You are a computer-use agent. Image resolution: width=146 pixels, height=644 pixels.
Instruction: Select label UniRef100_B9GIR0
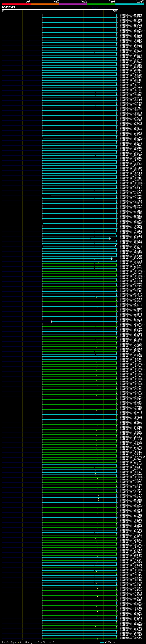(131, 65)
